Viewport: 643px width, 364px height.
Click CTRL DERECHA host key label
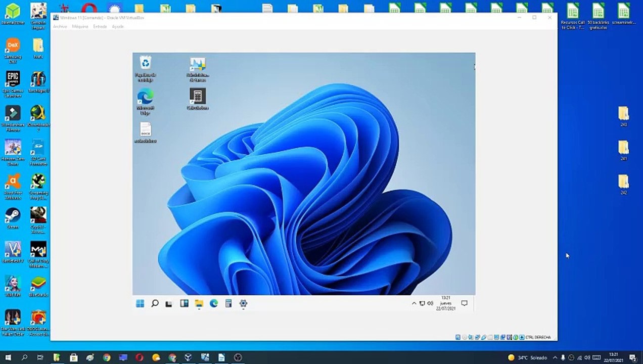538,337
